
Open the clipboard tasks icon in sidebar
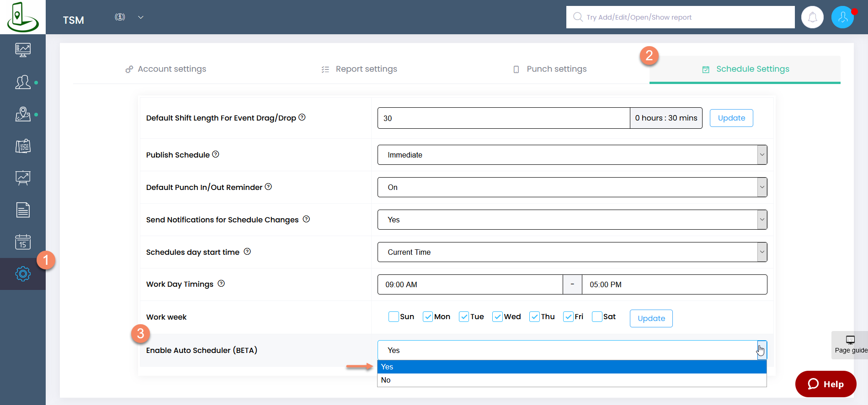tap(23, 146)
